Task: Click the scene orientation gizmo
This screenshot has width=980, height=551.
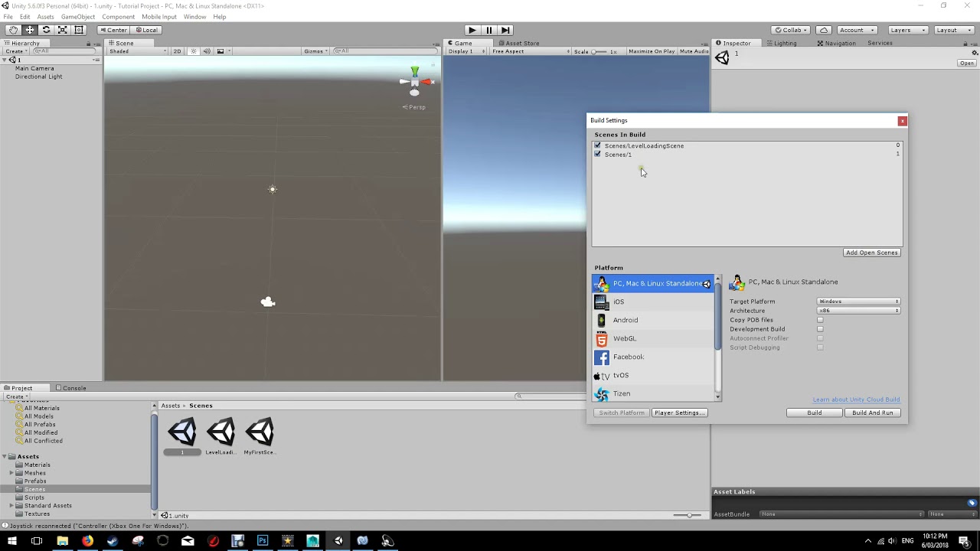Action: 415,81
